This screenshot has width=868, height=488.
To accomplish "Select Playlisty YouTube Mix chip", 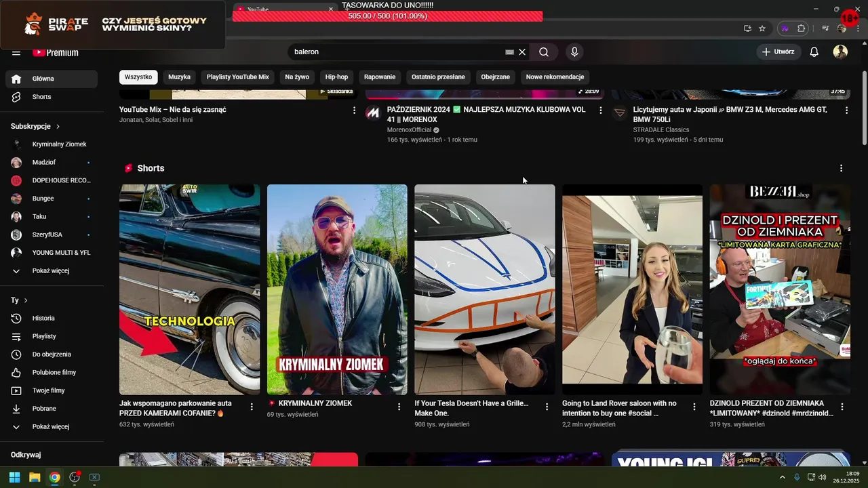I will click(238, 77).
